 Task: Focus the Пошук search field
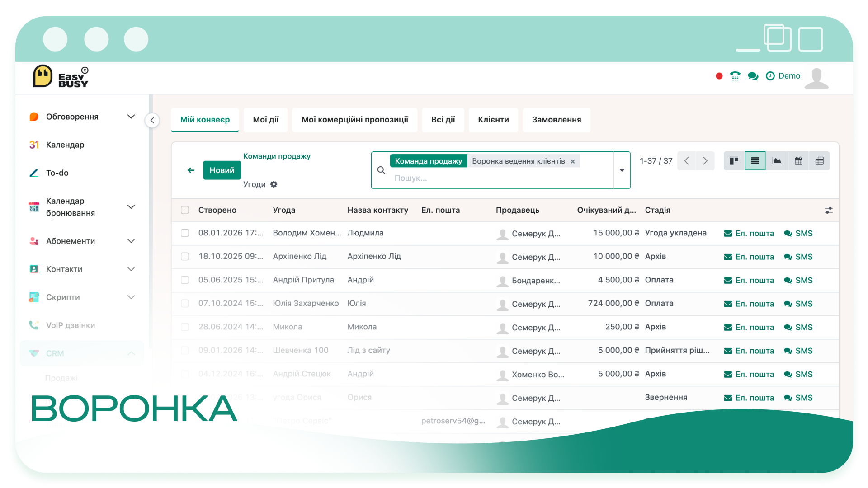tap(502, 178)
